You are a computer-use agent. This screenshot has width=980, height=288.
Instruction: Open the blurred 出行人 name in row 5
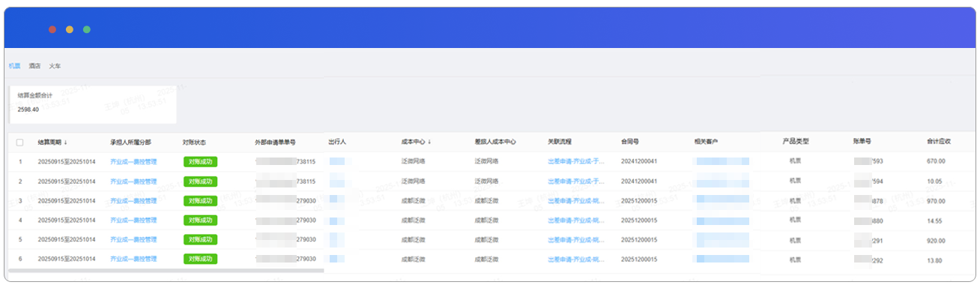[x=336, y=240]
